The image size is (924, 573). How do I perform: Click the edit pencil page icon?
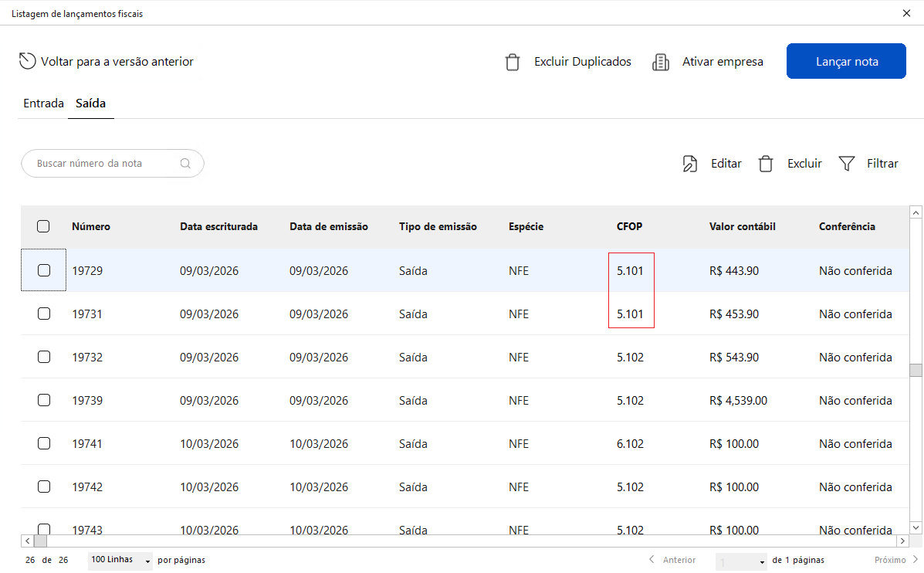click(689, 163)
